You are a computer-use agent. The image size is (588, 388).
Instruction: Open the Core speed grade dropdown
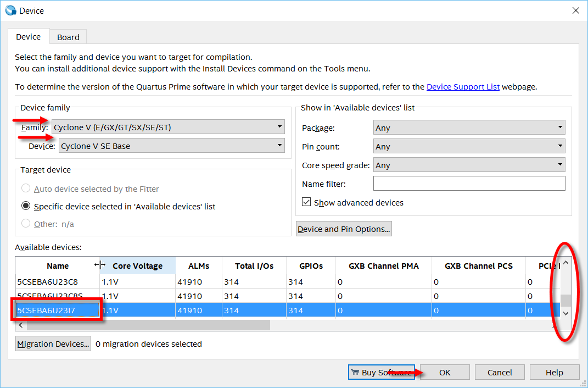pyautogui.click(x=469, y=165)
